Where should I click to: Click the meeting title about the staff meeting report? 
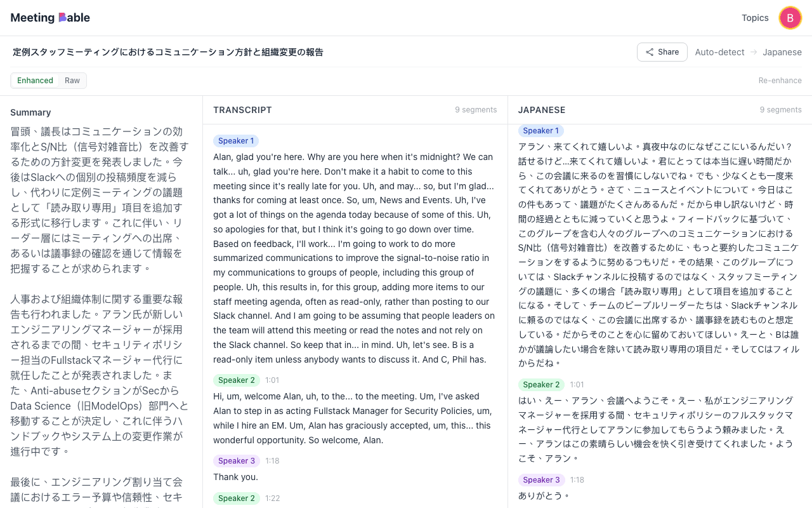pos(167,52)
